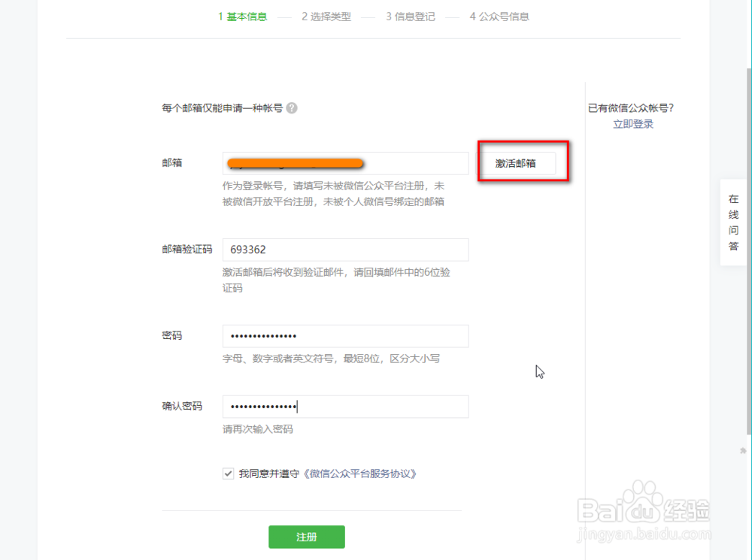Toggle the service agreement checkbox

[229, 474]
